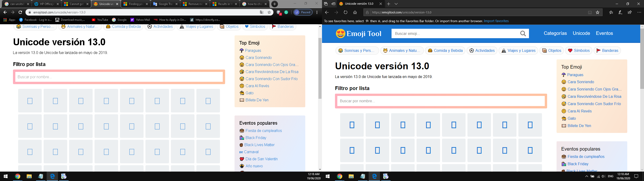Open the YouTube bookmark in Chrome
The height and width of the screenshot is (181, 644).
tap(100, 20)
